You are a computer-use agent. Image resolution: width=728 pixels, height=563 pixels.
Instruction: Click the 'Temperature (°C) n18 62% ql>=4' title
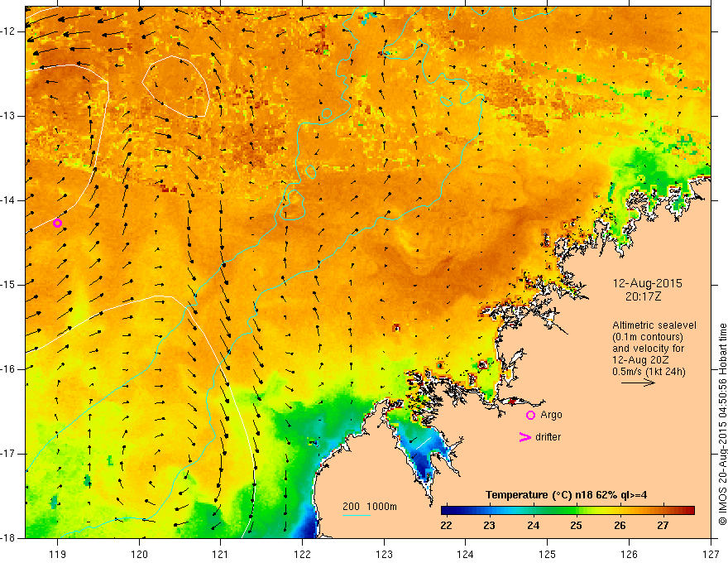(567, 495)
